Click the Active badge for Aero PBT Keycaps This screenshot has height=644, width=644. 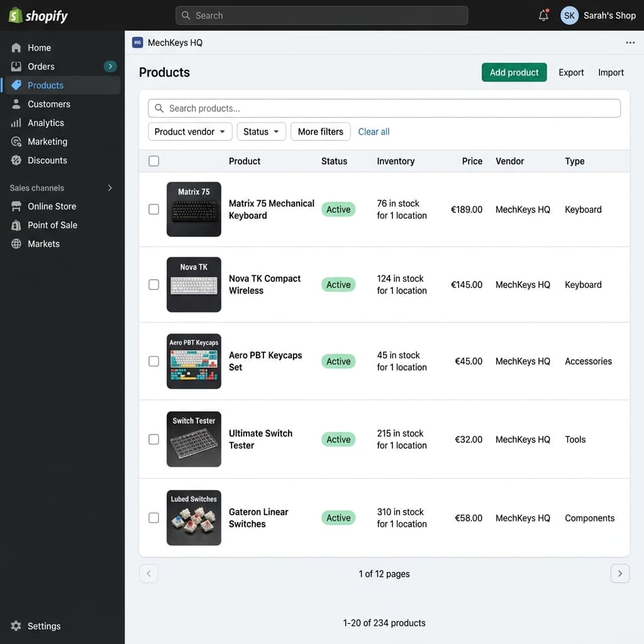tap(338, 361)
